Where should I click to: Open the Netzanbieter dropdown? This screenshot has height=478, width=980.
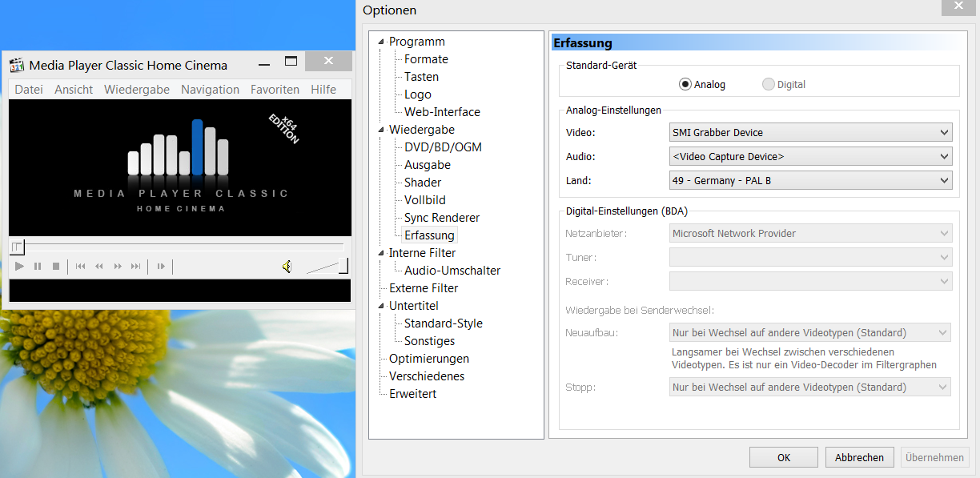coord(810,233)
